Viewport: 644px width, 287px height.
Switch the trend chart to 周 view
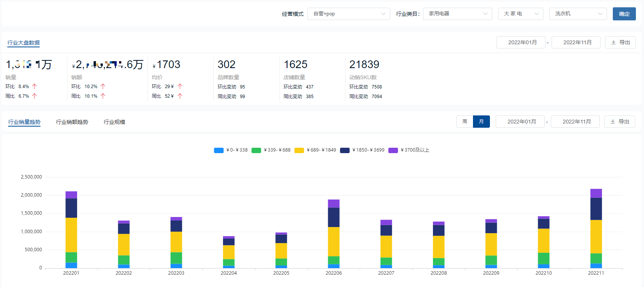[x=465, y=122]
